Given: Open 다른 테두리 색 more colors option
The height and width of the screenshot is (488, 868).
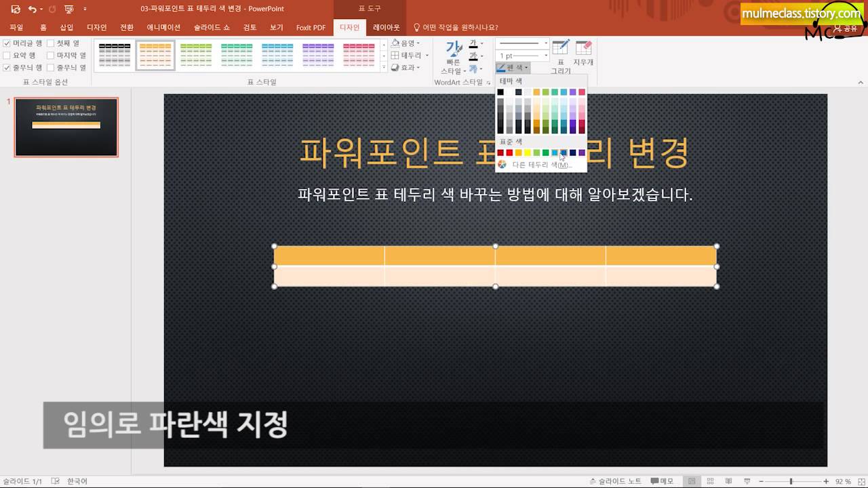Looking at the screenshot, I should 540,165.
